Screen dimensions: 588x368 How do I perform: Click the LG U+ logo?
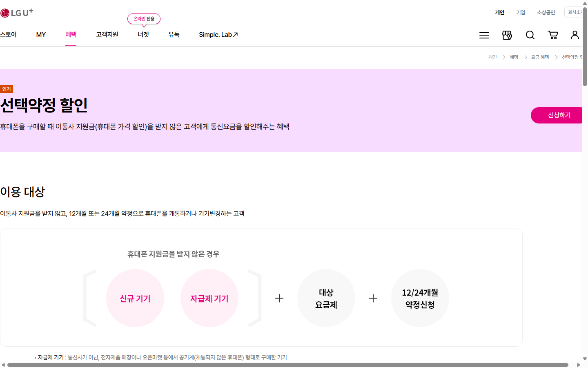[x=17, y=13]
